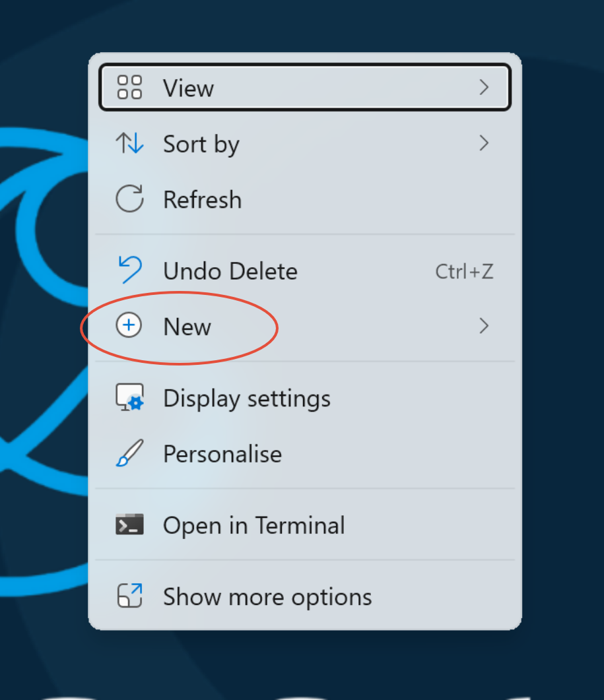The height and width of the screenshot is (700, 604).
Task: Click the Sort by text label
Action: click(201, 144)
